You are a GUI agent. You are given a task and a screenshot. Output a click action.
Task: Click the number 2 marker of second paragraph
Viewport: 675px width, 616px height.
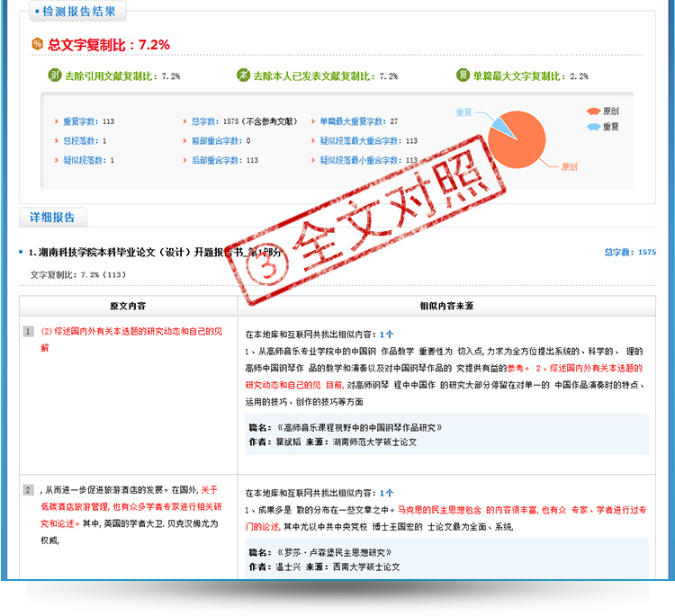(28, 490)
